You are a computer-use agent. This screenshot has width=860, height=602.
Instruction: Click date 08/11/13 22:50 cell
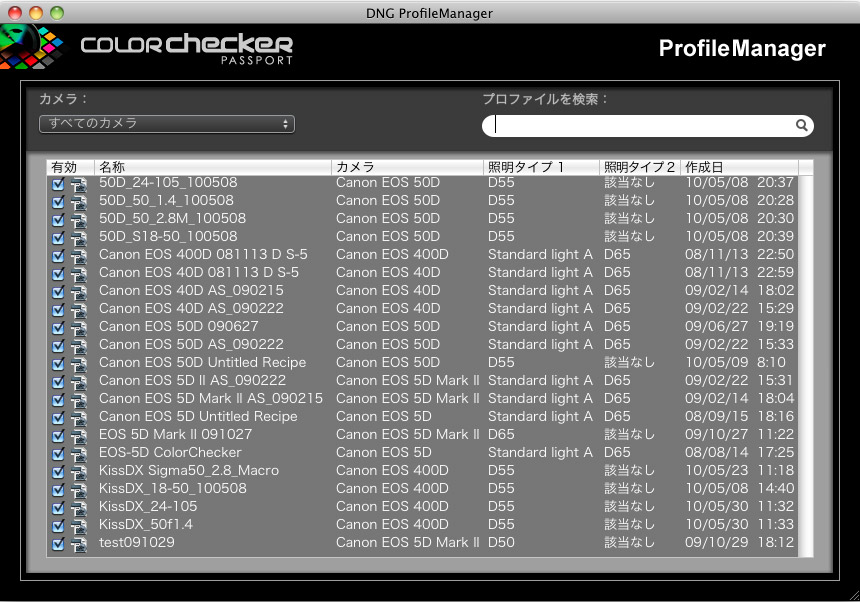click(739, 254)
